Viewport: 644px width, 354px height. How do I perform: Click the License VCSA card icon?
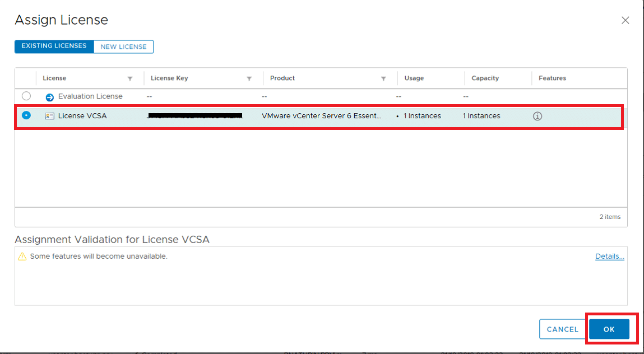50,116
